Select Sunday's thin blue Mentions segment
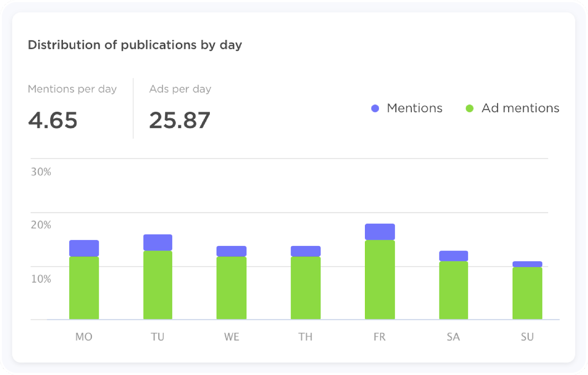Screen dimensions: 588x375 [527, 264]
